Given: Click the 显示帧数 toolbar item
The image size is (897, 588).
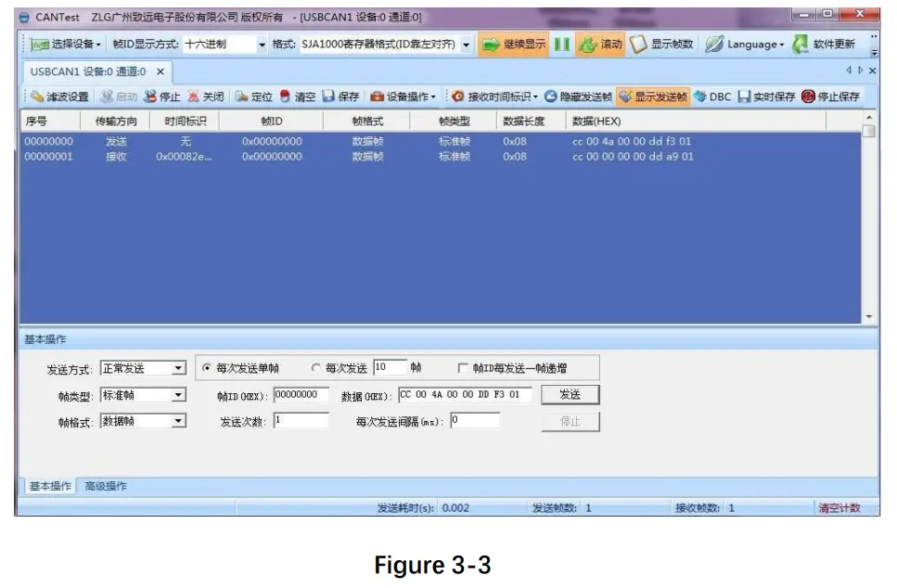Looking at the screenshot, I should (661, 44).
